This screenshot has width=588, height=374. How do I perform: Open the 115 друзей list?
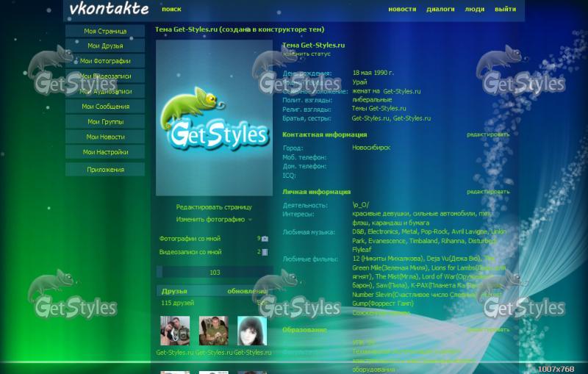tap(177, 303)
